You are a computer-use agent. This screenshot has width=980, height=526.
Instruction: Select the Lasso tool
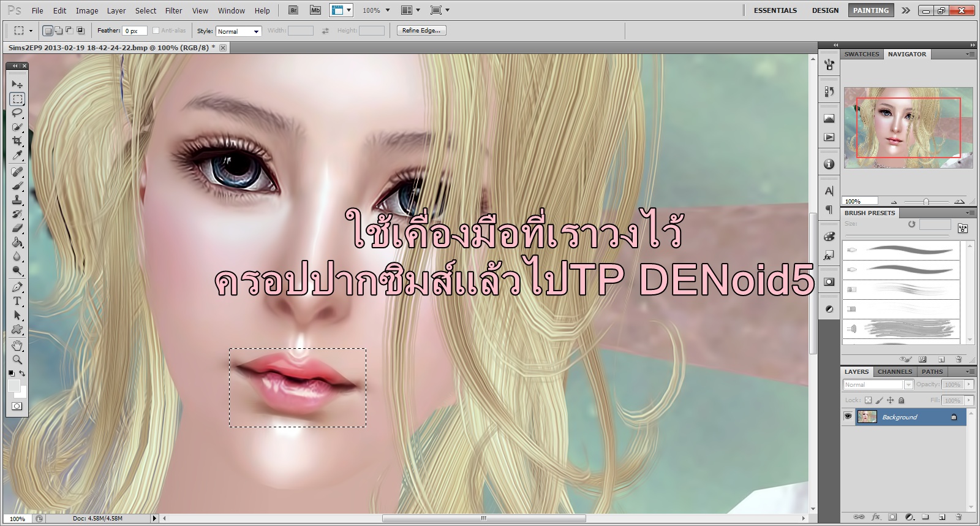[x=17, y=113]
